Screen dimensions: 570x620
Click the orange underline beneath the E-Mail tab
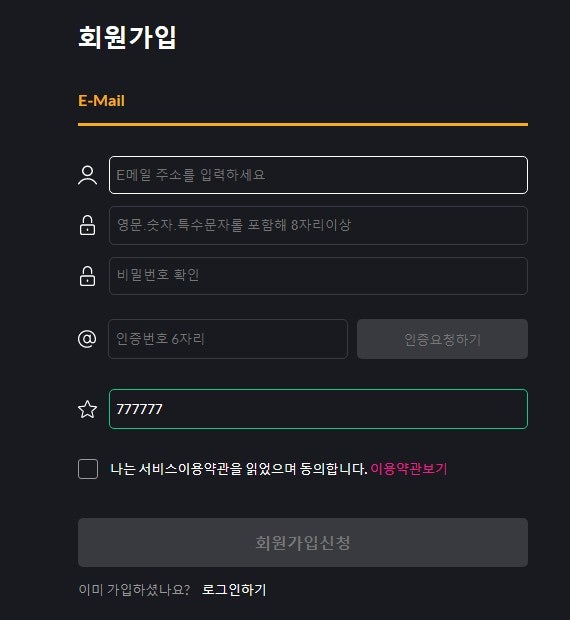point(303,125)
